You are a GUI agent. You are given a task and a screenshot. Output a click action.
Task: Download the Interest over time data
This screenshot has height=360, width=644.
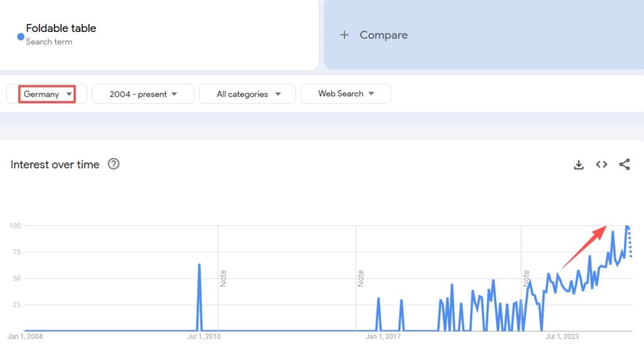579,165
